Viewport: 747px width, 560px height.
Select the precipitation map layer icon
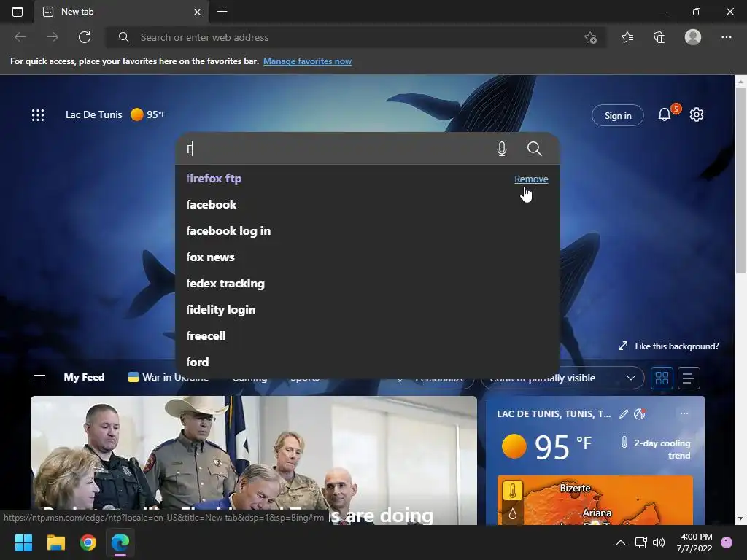click(513, 514)
